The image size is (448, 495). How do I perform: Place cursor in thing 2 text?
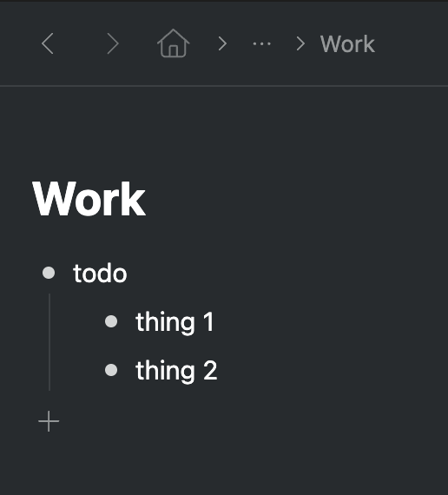[x=176, y=371]
